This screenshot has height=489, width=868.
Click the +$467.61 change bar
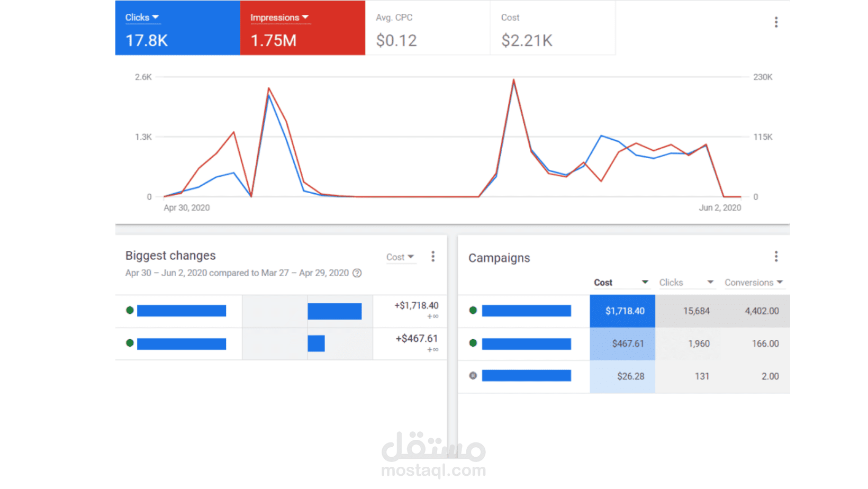(x=316, y=343)
